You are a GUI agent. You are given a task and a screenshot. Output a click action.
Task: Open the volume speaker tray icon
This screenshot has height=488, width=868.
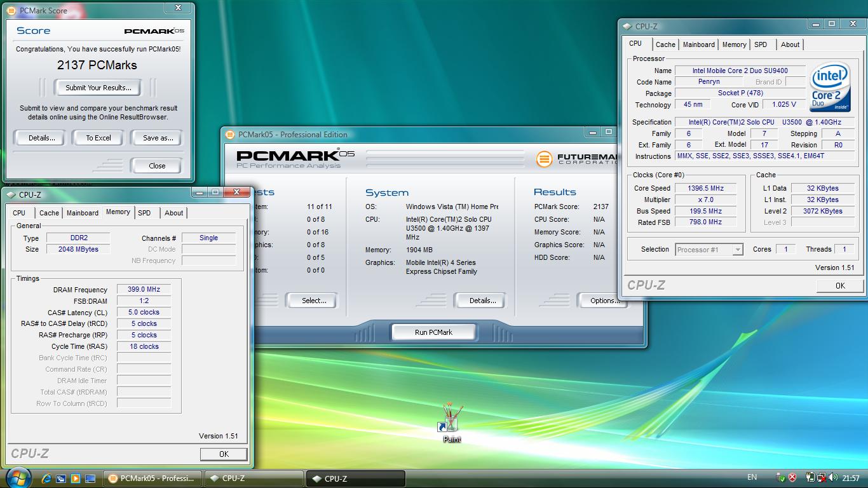(833, 478)
